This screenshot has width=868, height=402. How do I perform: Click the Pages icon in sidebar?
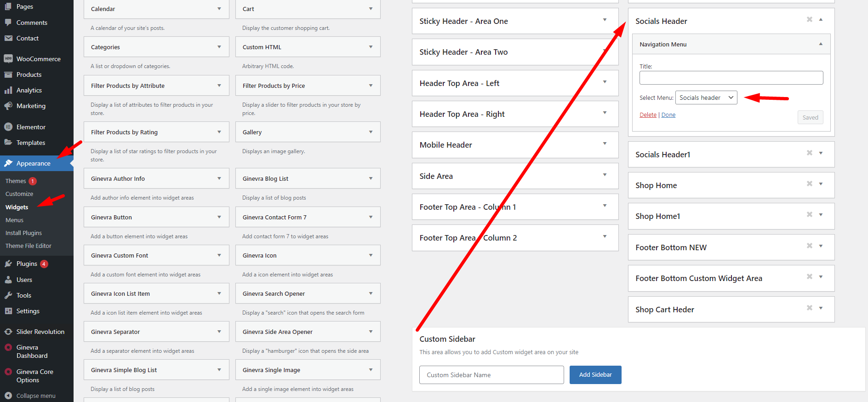(x=8, y=6)
